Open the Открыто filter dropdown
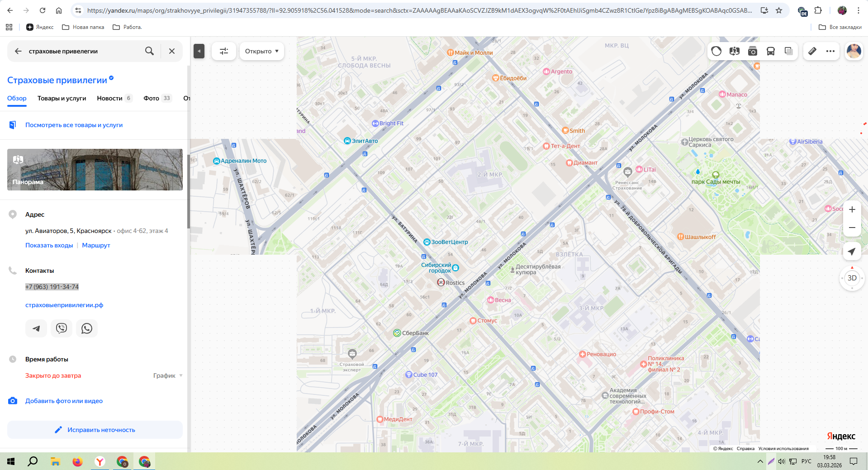Screen dimensions: 868x470 [261, 51]
